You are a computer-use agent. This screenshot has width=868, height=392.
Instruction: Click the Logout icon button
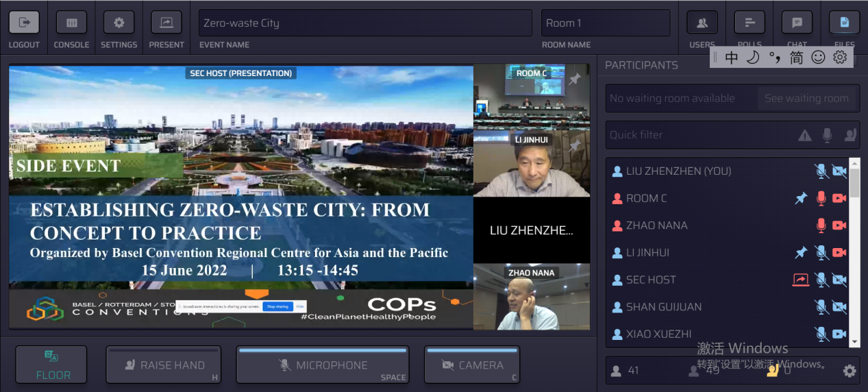[24, 23]
